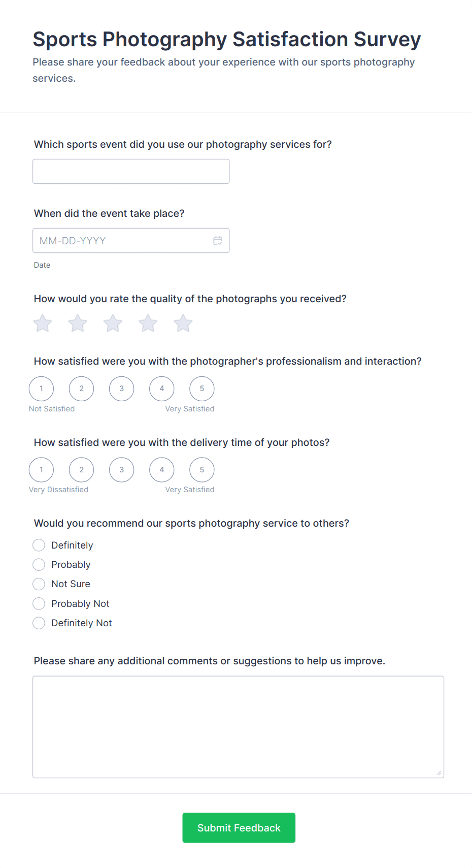This screenshot has height=868, width=472.
Task: Click the additional comments text area
Action: point(238,727)
